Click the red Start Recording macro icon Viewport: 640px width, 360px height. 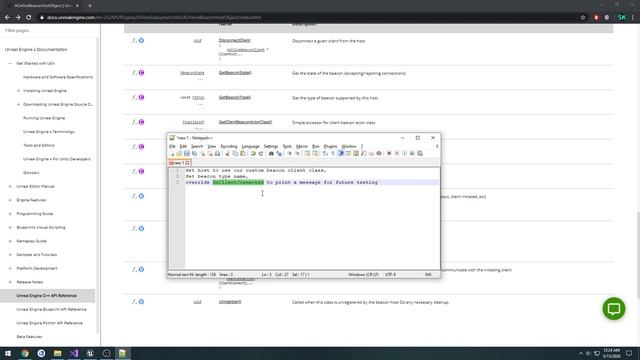click(389, 153)
